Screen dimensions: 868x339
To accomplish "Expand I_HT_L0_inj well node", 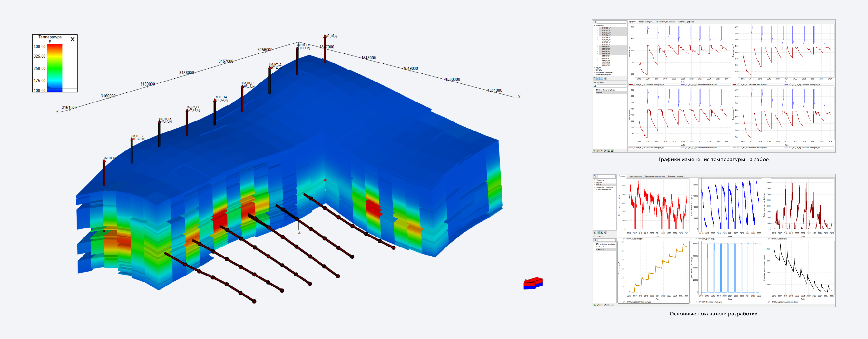I will click(598, 28).
